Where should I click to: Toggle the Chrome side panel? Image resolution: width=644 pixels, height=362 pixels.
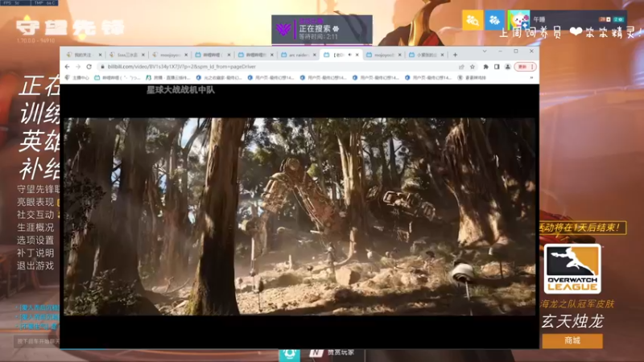click(x=497, y=67)
